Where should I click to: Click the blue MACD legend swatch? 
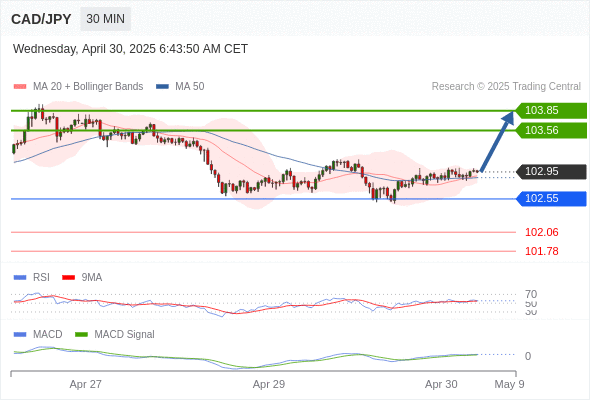[x=20, y=335]
